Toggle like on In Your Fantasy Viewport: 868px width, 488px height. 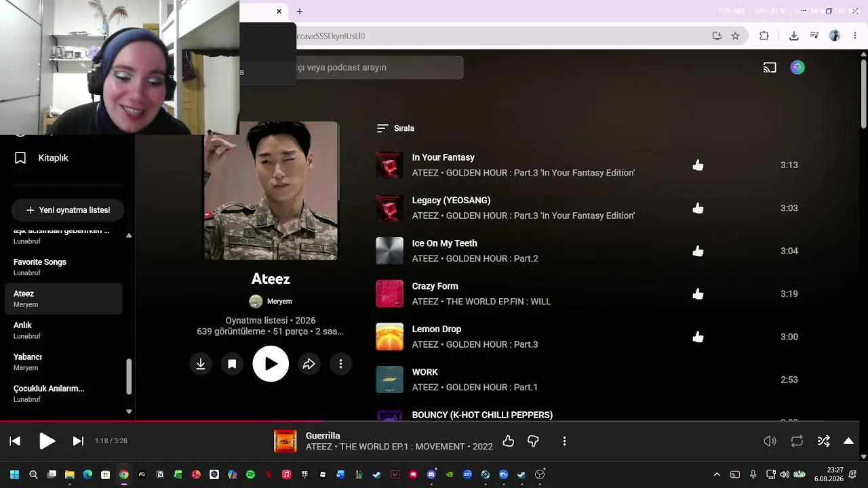pyautogui.click(x=698, y=165)
